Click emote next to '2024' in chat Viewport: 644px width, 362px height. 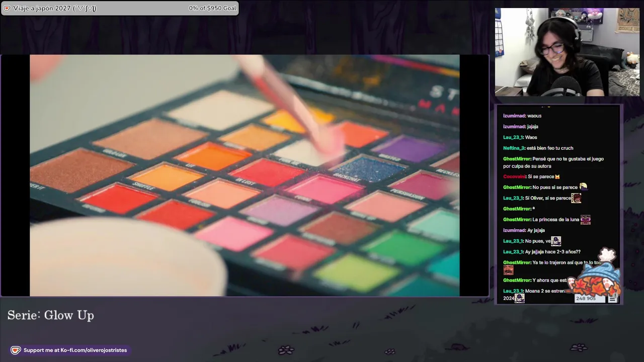coord(520,298)
